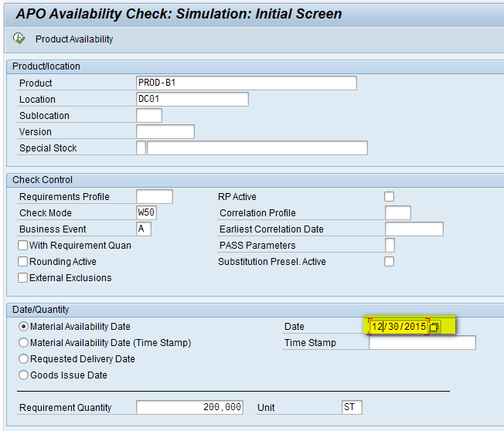Click the Check Mode label

[x=46, y=213]
